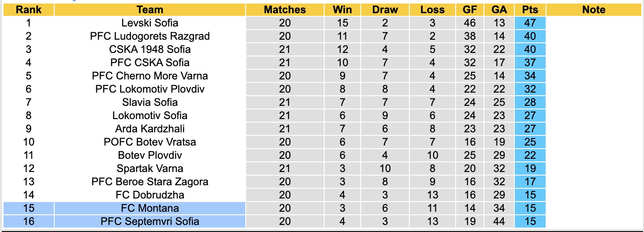644x232 pixels.
Task: Open the Botev Plovdiv team entry
Action: [x=150, y=155]
